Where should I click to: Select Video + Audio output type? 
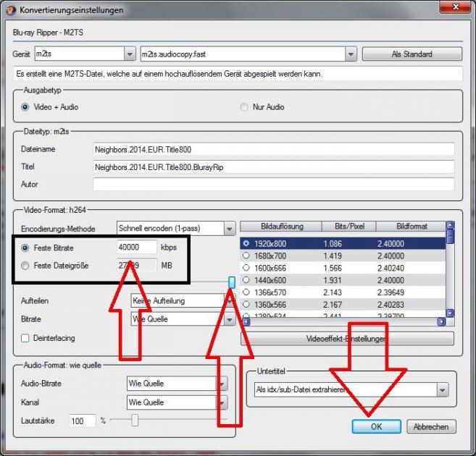[25, 107]
